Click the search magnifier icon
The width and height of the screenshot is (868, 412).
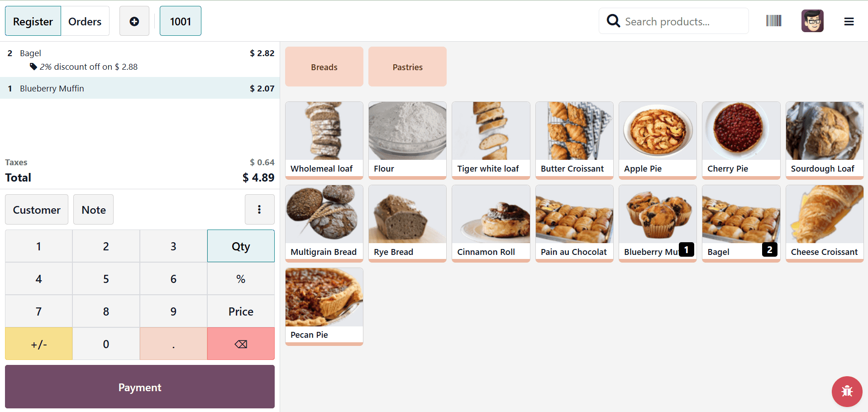pos(613,20)
